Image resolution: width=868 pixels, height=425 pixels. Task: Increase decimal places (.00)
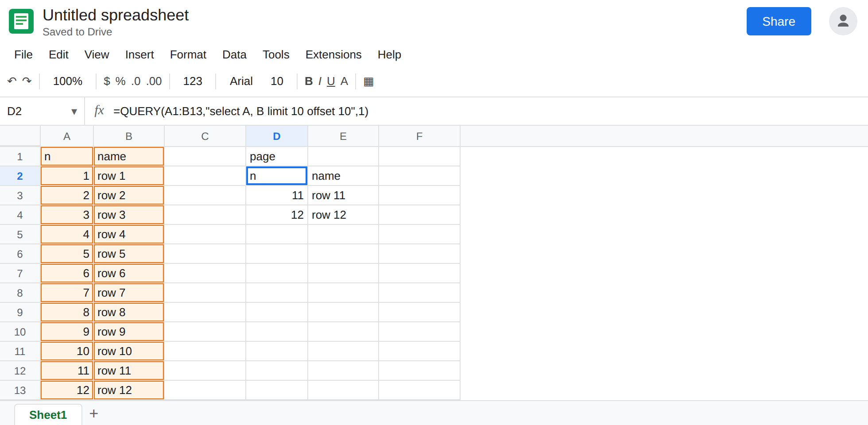154,81
